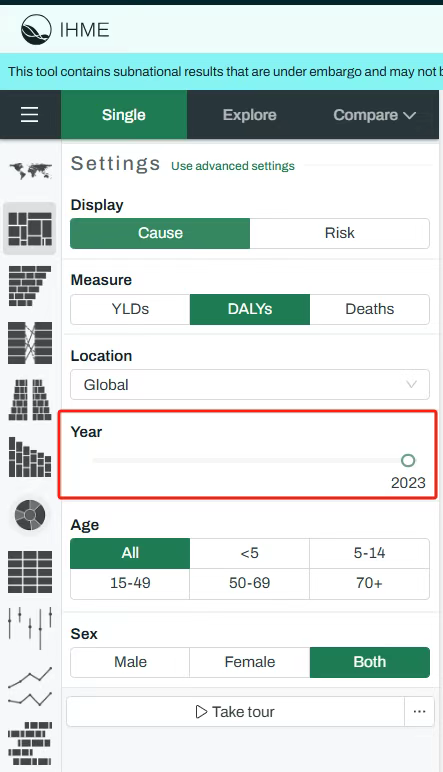Viewport: 443px width, 772px height.
Task: Open the more options ellipsis button
Action: [x=419, y=711]
